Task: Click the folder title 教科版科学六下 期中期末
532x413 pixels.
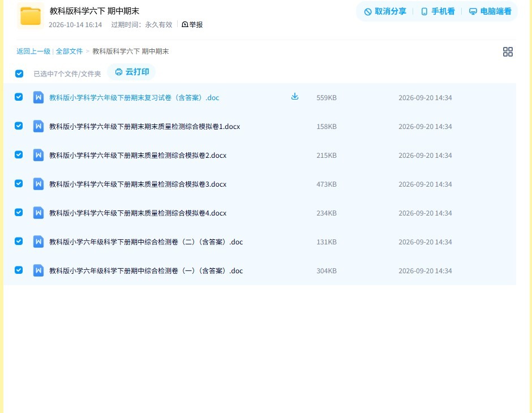Action: pyautogui.click(x=95, y=11)
